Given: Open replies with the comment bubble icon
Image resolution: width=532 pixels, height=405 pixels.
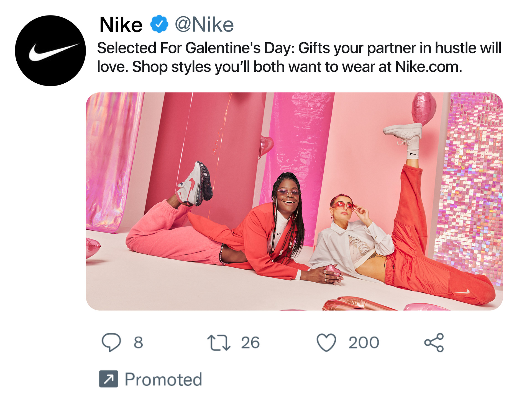Looking at the screenshot, I should coord(111,342).
